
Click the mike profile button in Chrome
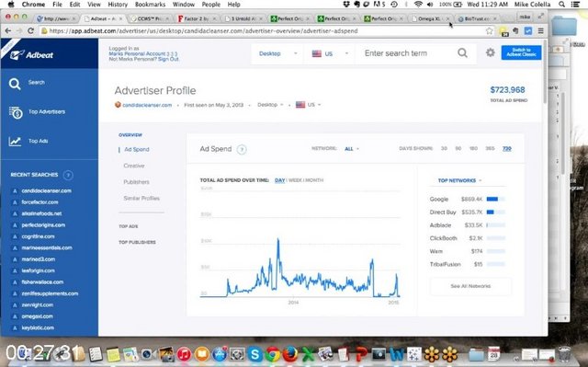525,17
